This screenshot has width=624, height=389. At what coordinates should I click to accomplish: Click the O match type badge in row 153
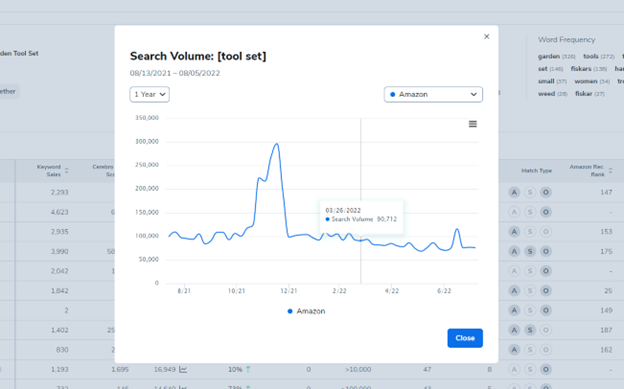click(x=546, y=231)
